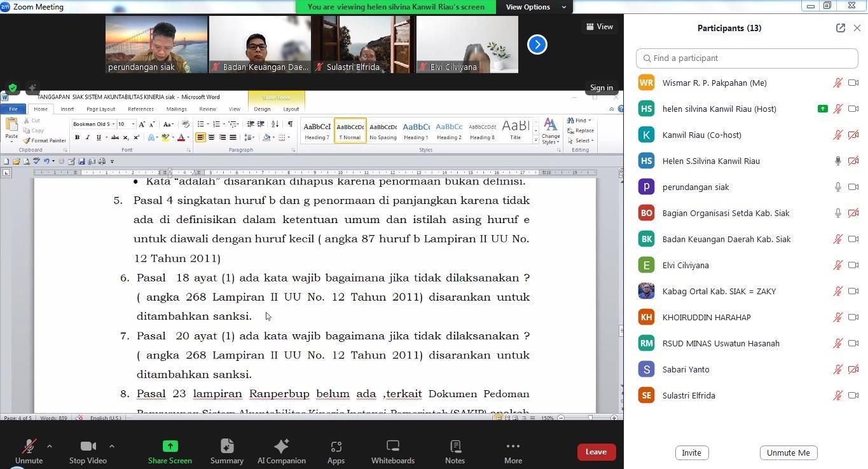Open the Apps panel
The image size is (868, 469).
336,451
